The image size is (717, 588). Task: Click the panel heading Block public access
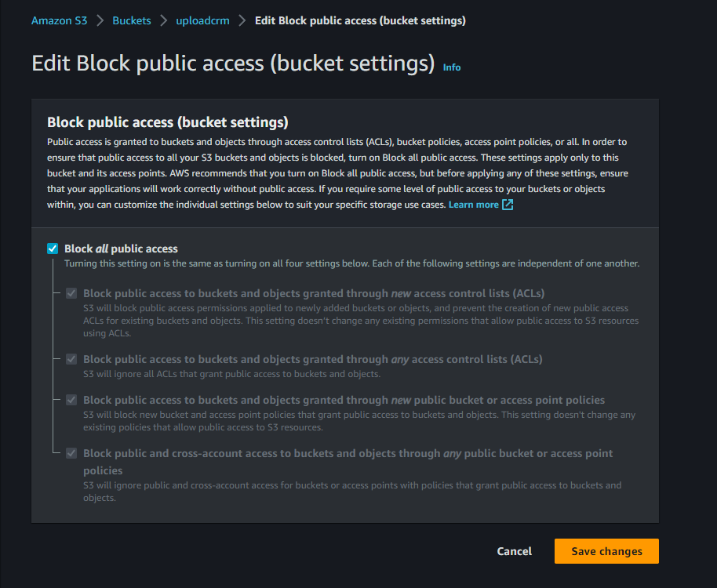tap(168, 122)
